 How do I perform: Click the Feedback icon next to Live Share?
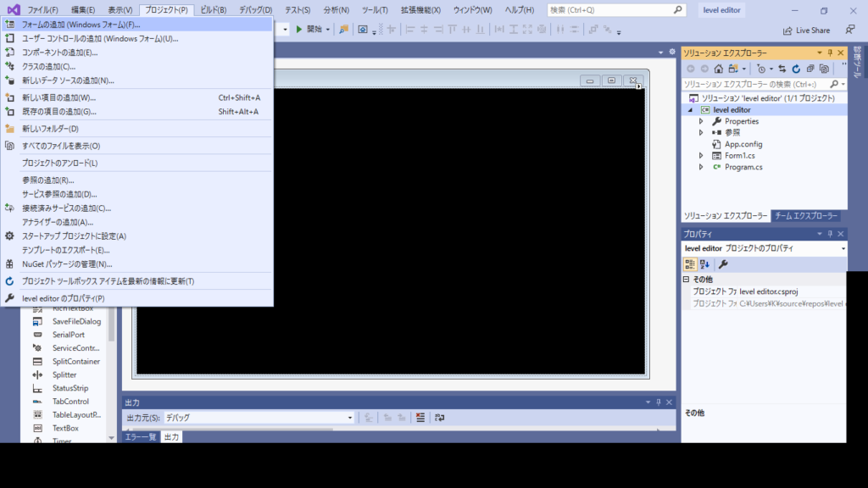[x=849, y=30]
